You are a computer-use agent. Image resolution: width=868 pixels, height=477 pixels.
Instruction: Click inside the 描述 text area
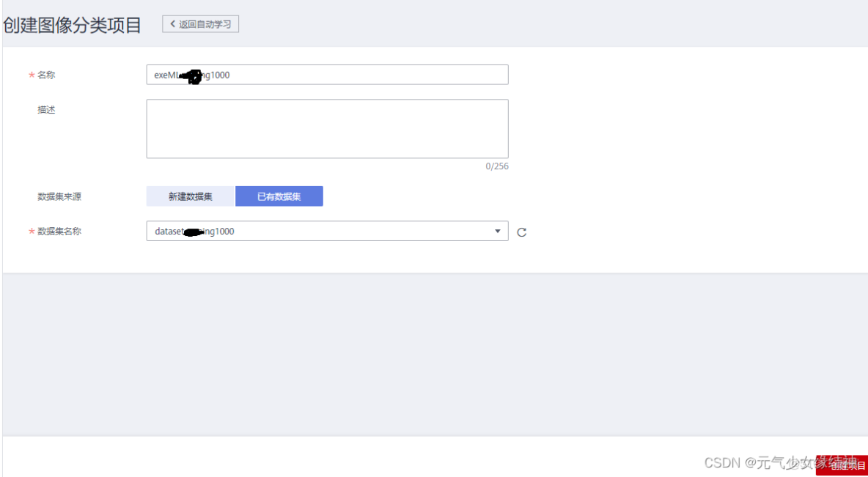(327, 129)
